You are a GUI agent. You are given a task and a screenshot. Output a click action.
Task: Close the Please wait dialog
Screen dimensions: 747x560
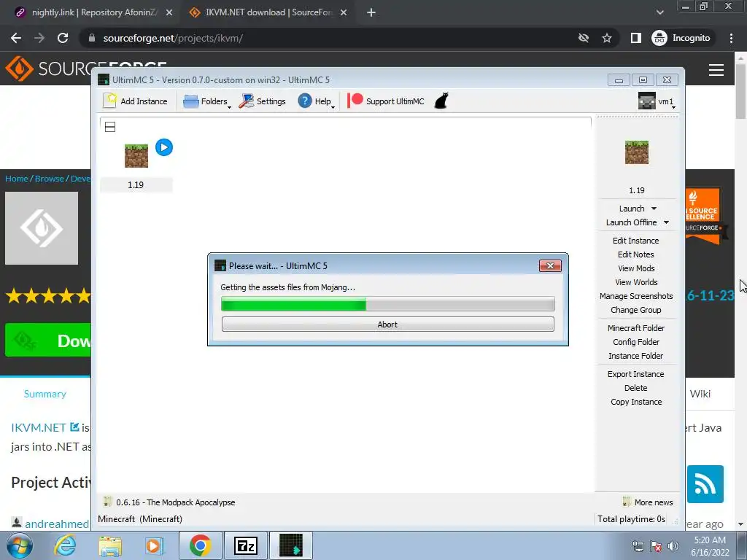point(550,265)
